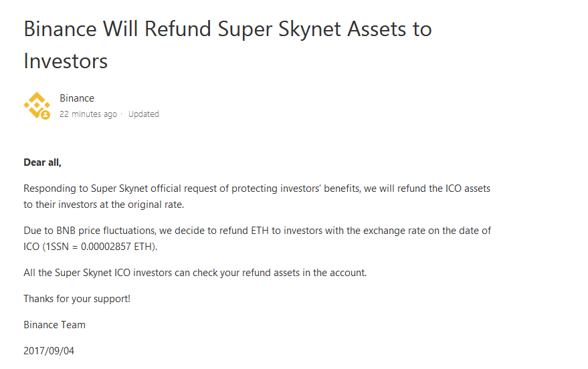Click the "22 minutes ago" timestamp
This screenshot has width=588, height=369.
[88, 114]
